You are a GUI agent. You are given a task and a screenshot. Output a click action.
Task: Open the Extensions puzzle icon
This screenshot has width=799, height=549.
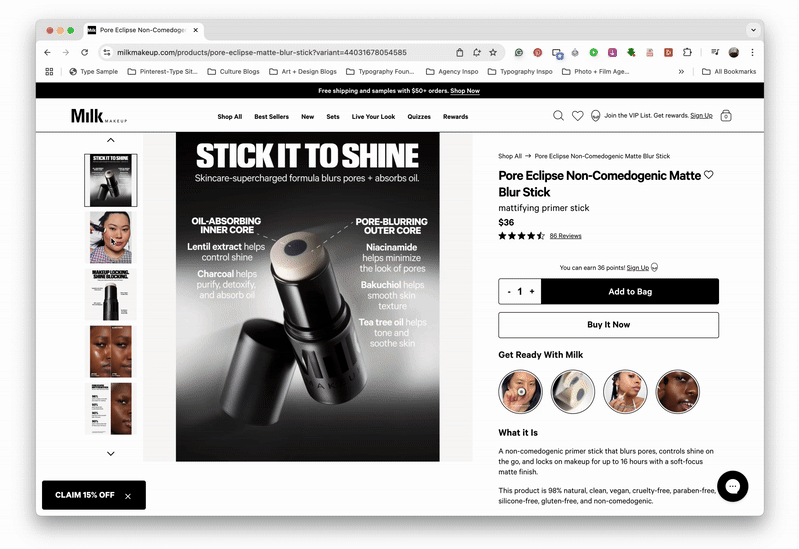coord(687,53)
